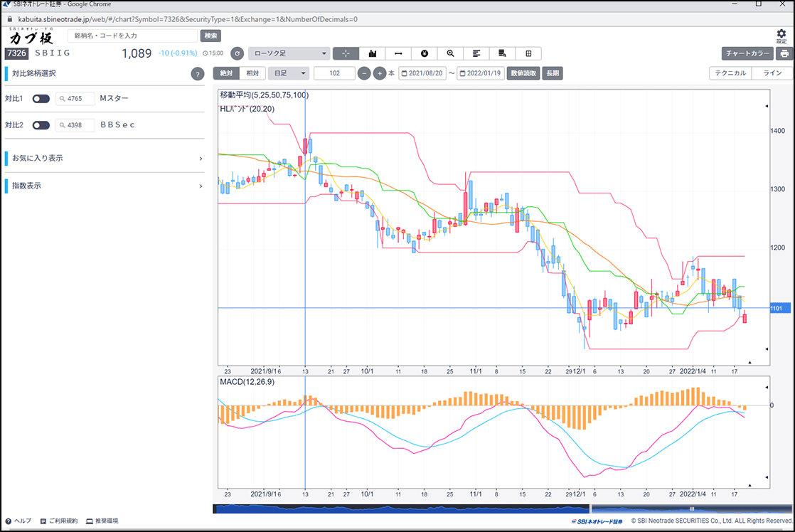795x532 pixels.
Task: Click the 検索 search button
Action: click(211, 36)
